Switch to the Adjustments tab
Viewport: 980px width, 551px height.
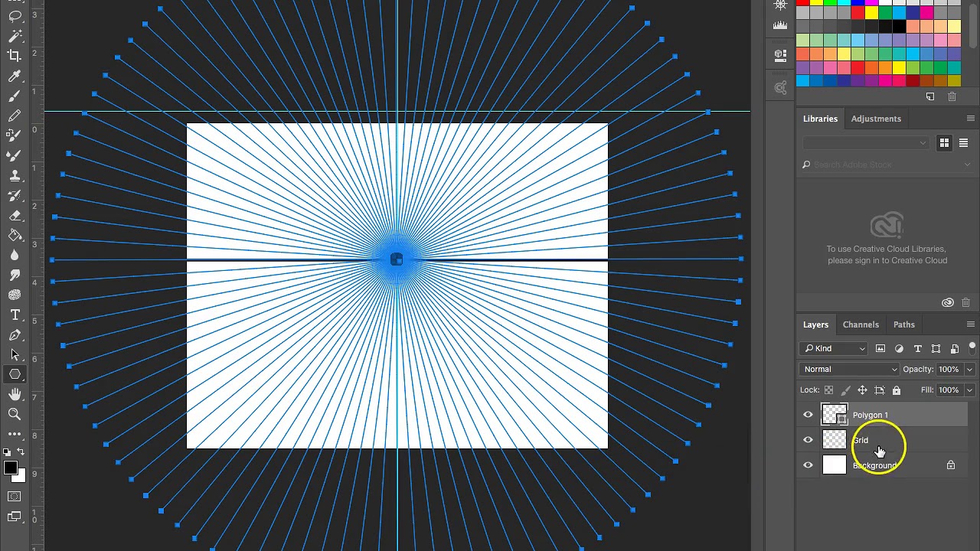tap(876, 119)
